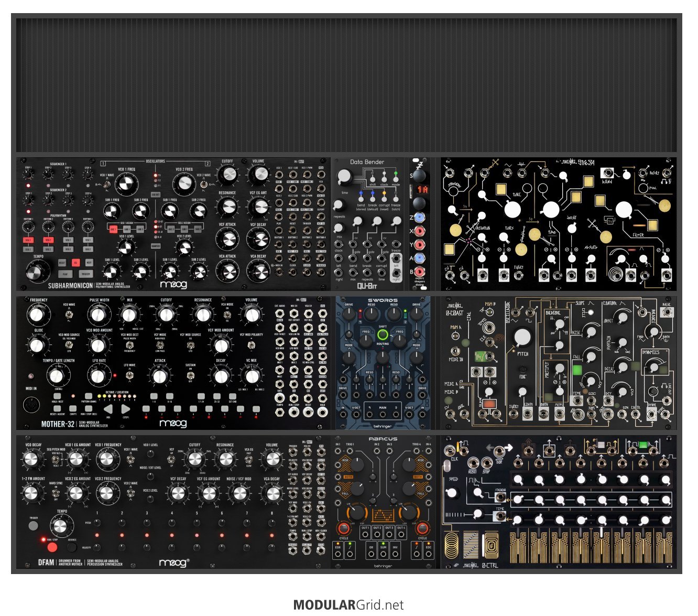Click the Abacus INV output jack

pyautogui.click(x=396, y=554)
